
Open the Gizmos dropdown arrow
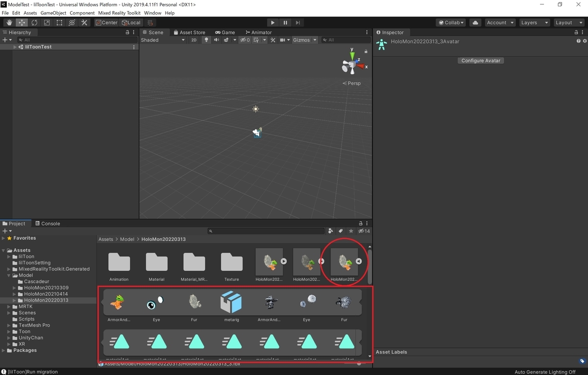pyautogui.click(x=315, y=40)
